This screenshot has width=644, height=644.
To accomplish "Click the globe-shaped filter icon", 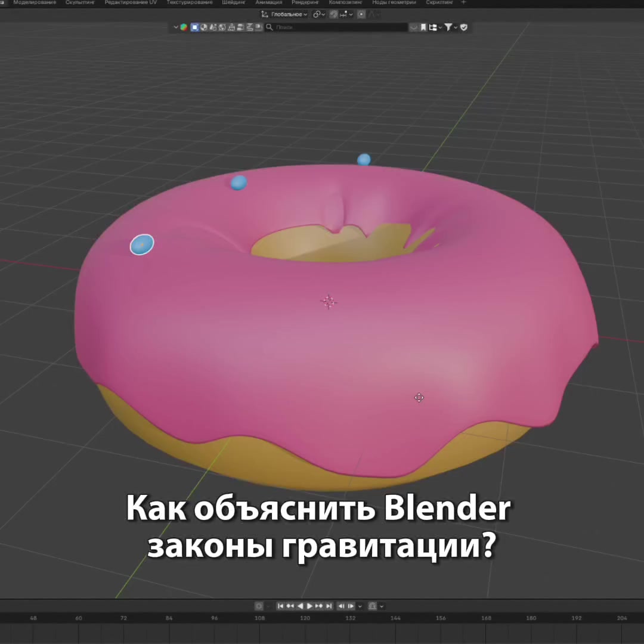I will (x=222, y=27).
